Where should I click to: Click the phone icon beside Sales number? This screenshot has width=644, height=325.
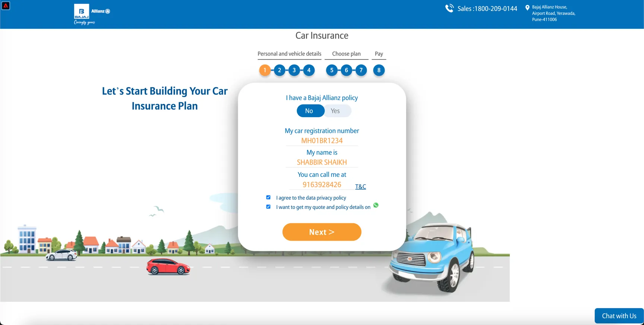coord(449,8)
